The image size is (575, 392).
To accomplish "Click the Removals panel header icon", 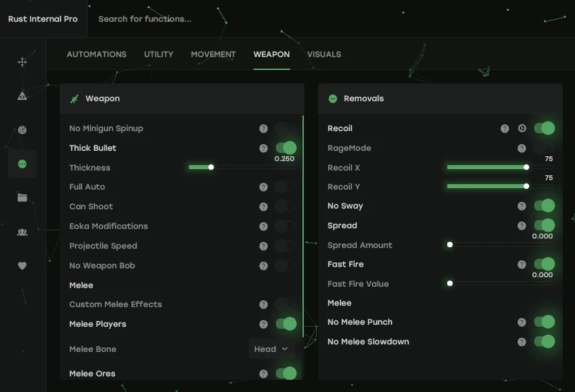I will click(x=332, y=99).
